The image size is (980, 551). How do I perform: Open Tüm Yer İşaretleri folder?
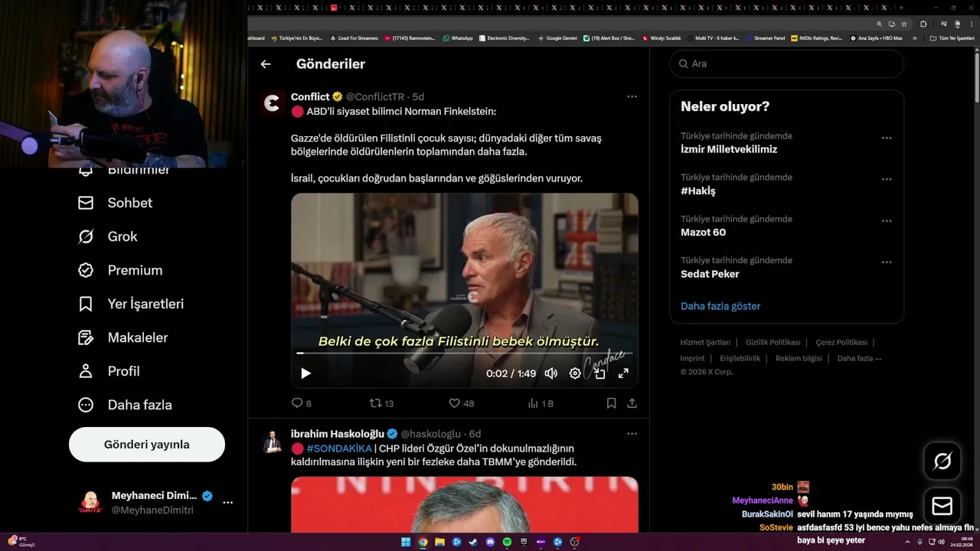952,37
